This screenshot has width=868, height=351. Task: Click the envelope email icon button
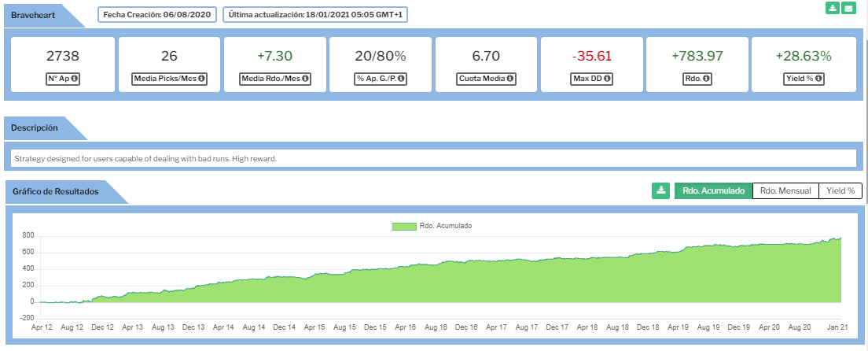(848, 9)
